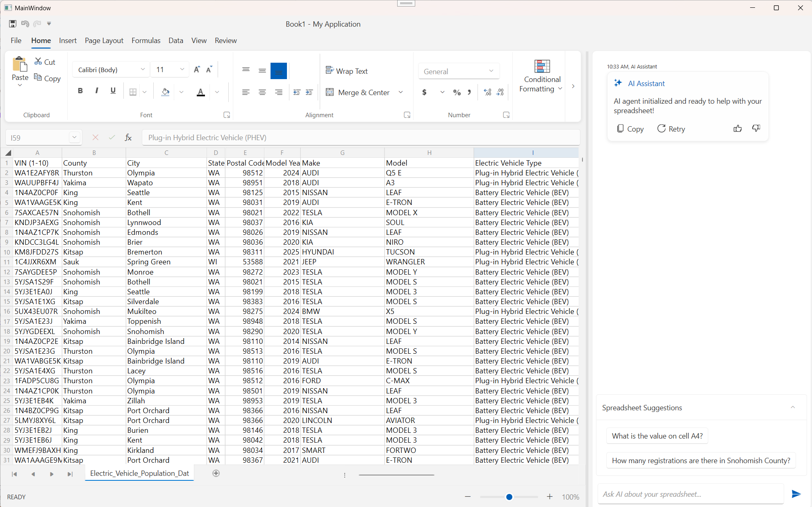Give a thumbs down to the AI response

coord(756,128)
